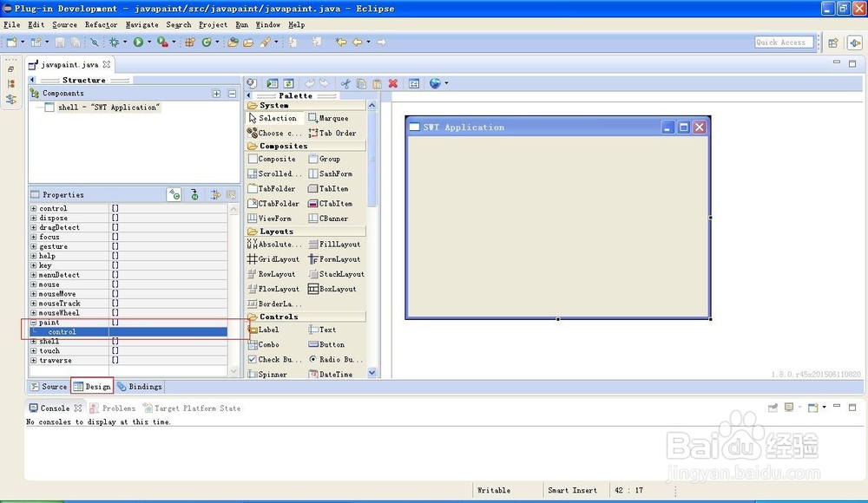Image resolution: width=868 pixels, height=503 pixels.
Task: Collapse the paint event property
Action: [34, 322]
